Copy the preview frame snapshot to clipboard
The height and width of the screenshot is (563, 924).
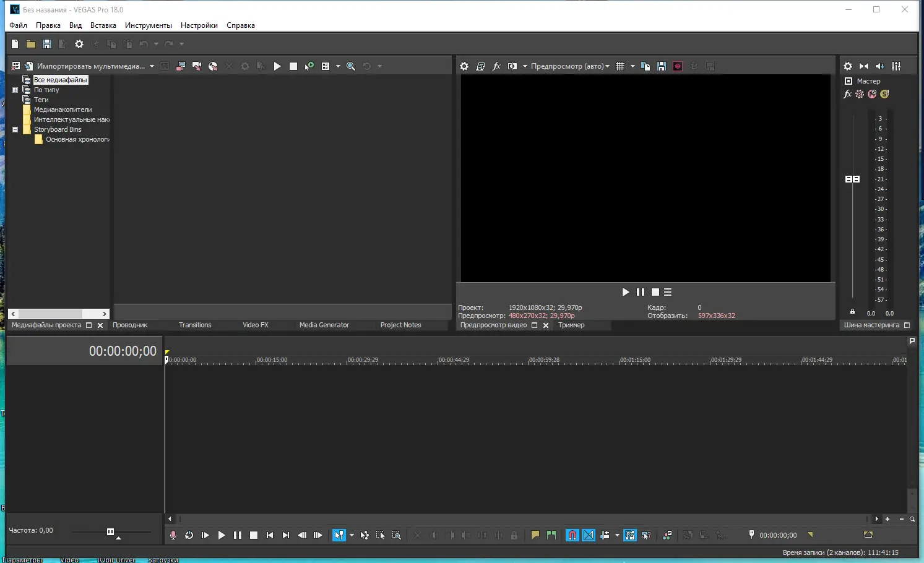click(x=646, y=66)
